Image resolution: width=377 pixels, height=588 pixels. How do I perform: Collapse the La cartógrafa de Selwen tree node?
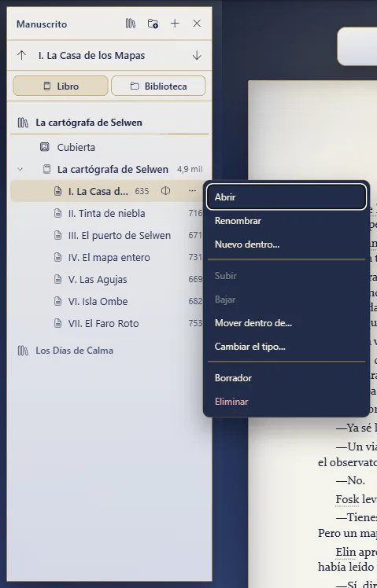[x=20, y=169]
